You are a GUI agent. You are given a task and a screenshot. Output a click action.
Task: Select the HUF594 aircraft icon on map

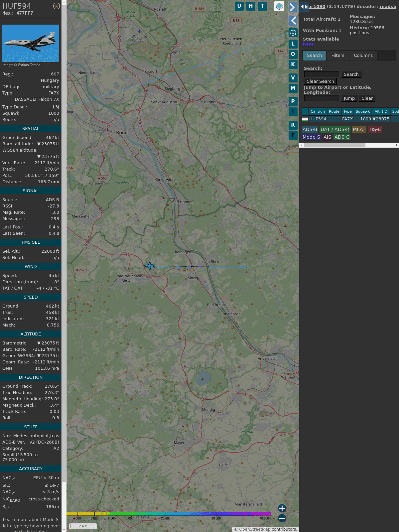150,266
